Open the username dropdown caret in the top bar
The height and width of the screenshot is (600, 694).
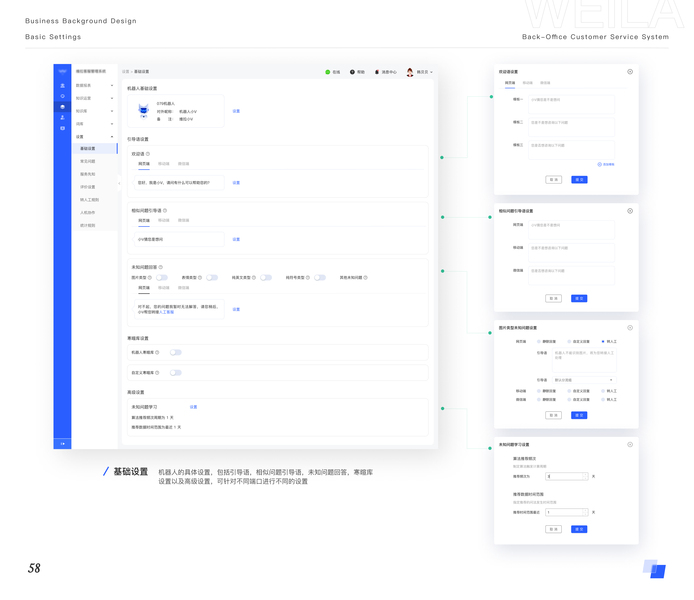(x=432, y=72)
